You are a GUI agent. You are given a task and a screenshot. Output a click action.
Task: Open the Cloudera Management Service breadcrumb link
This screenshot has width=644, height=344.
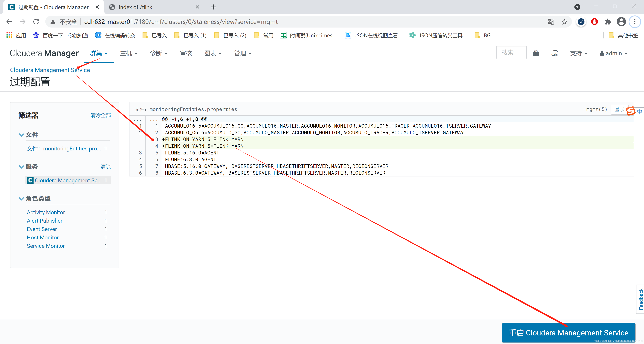50,70
